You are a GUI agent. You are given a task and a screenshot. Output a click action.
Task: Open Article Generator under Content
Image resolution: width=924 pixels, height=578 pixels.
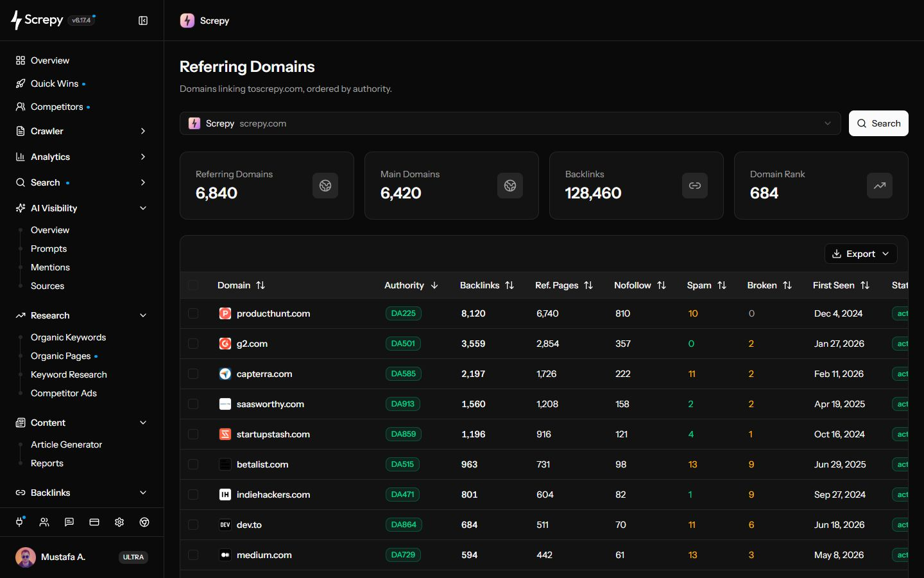[x=67, y=444]
